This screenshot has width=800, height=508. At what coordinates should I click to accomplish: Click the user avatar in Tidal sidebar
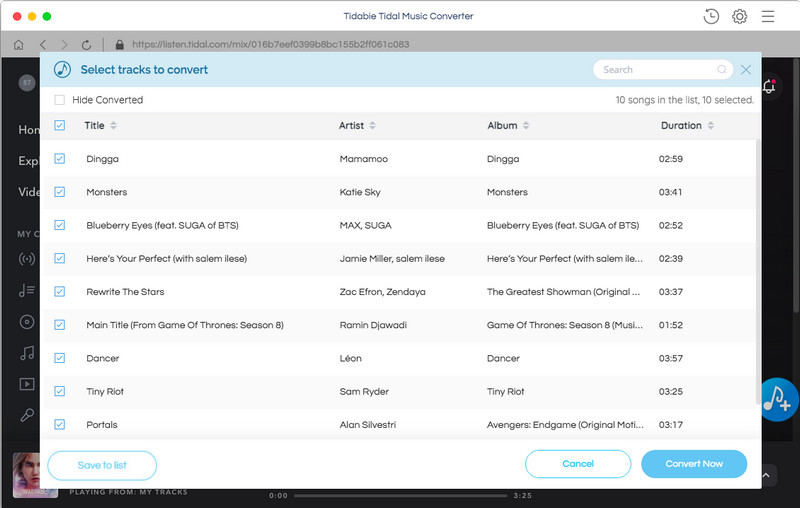(x=27, y=82)
